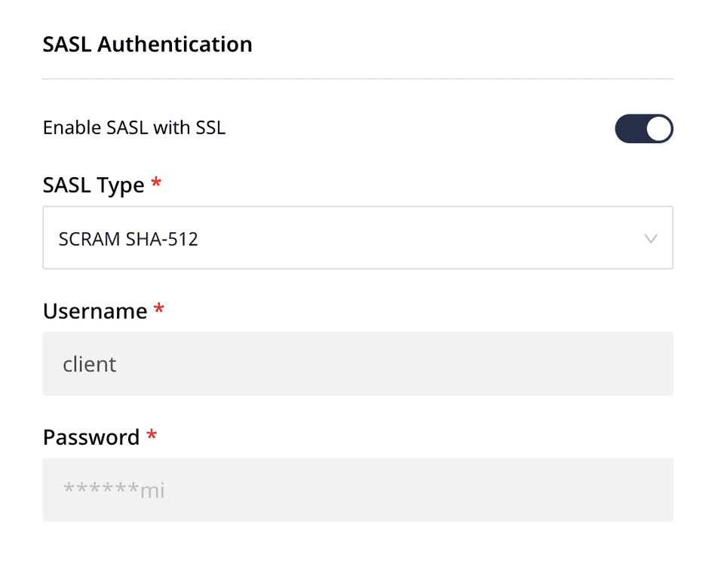Click the dark track of the SSL switch
724x588 pixels.
tap(630, 129)
